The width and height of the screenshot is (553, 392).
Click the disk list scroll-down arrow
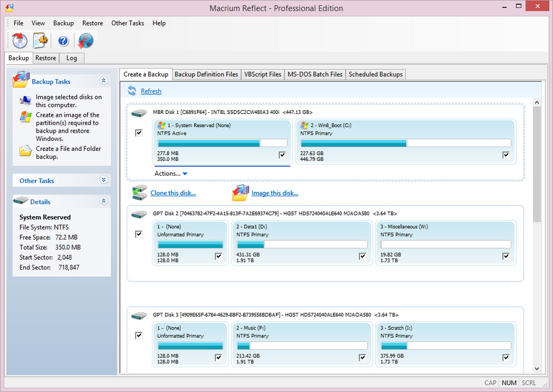pos(537,369)
